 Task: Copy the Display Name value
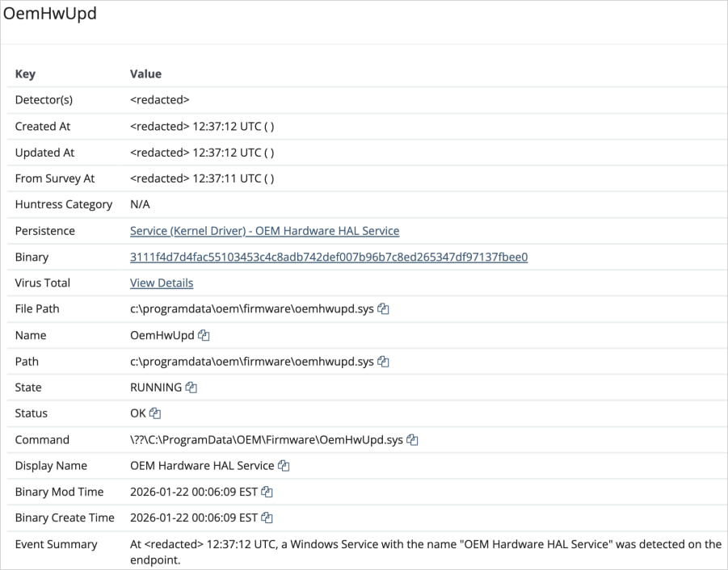point(284,466)
